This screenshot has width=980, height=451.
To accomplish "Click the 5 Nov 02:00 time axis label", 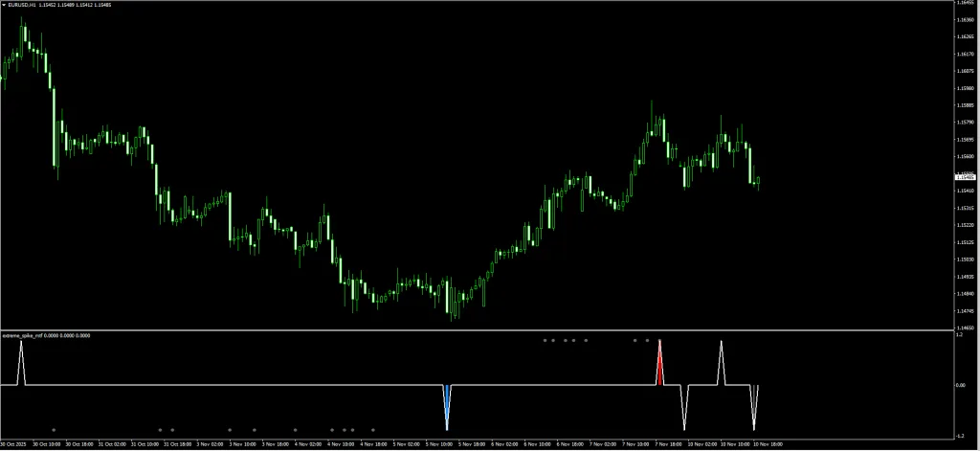I will tap(407, 444).
